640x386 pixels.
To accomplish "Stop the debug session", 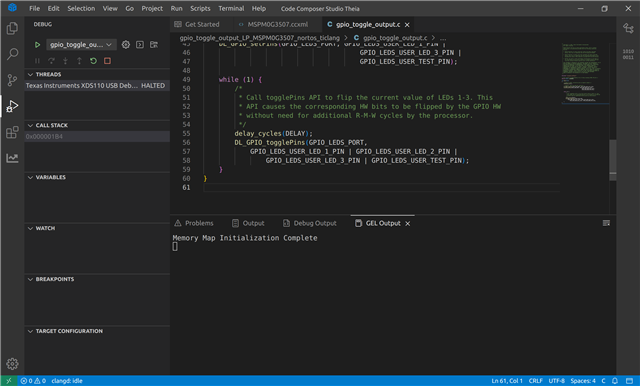I will point(107,61).
